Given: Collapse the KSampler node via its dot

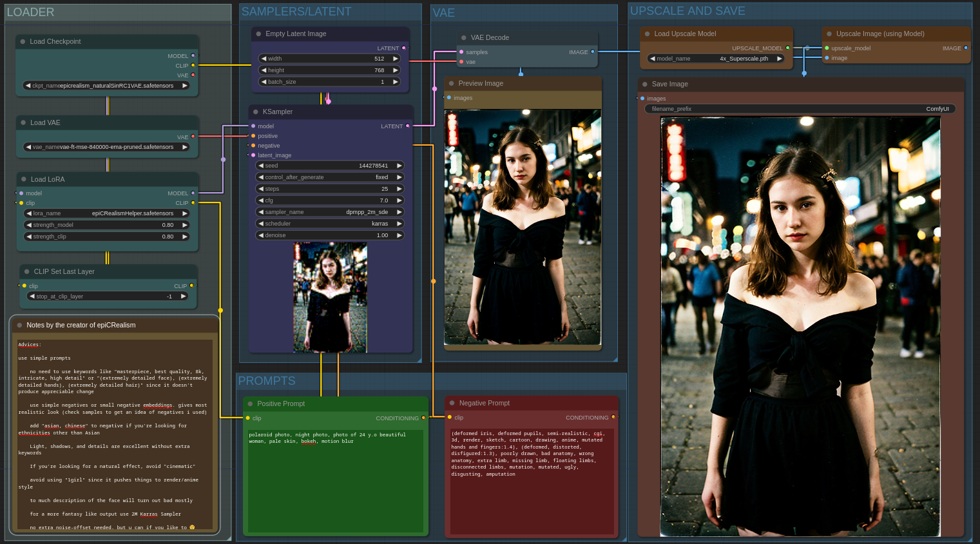Looking at the screenshot, I should [x=256, y=112].
